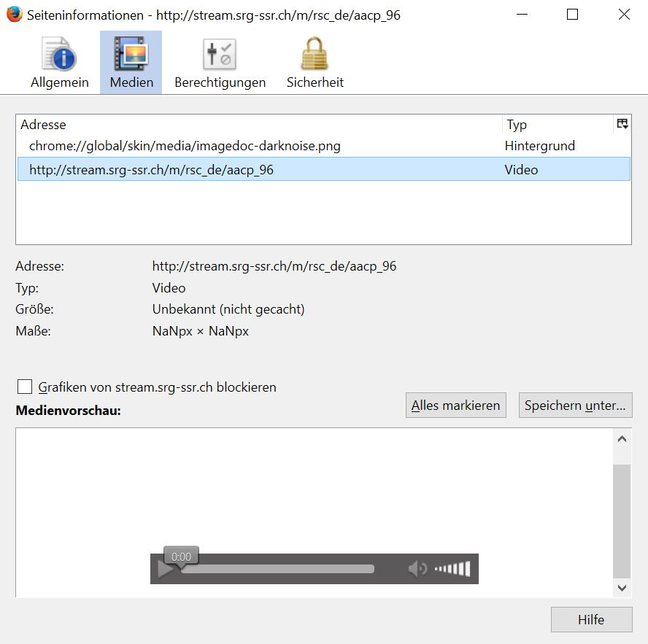Click the Firefox icon in title bar
This screenshot has height=644, width=648.
click(x=15, y=15)
